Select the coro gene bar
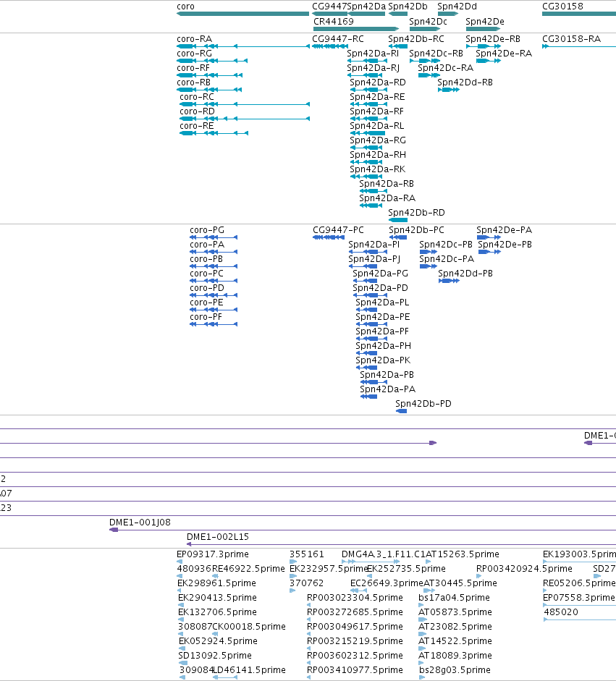 coord(242,14)
